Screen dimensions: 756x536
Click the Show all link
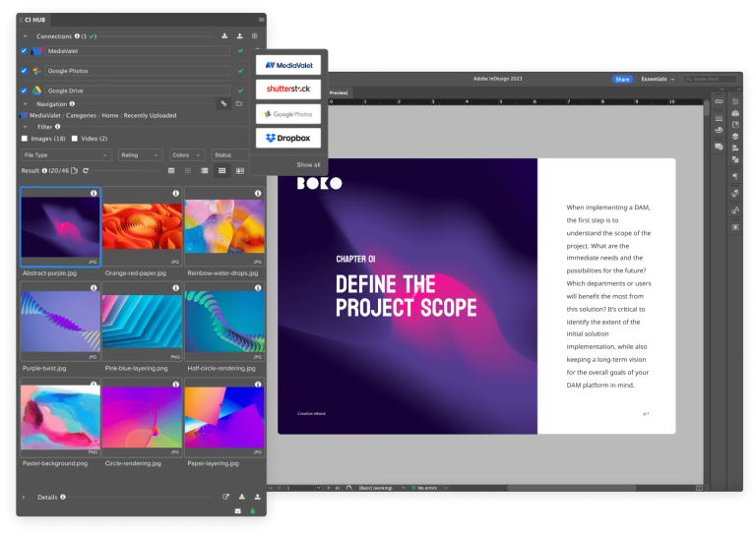pyautogui.click(x=308, y=164)
